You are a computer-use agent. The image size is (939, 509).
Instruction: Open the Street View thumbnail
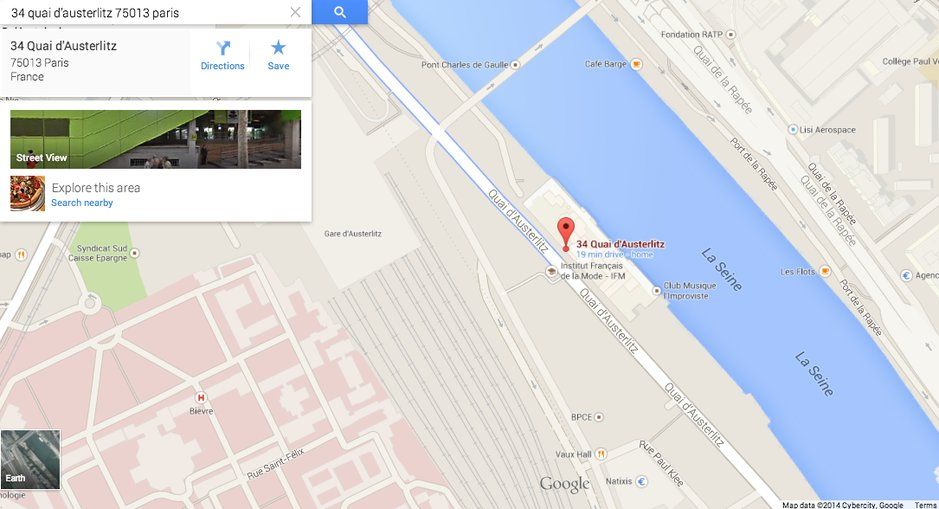pyautogui.click(x=156, y=139)
